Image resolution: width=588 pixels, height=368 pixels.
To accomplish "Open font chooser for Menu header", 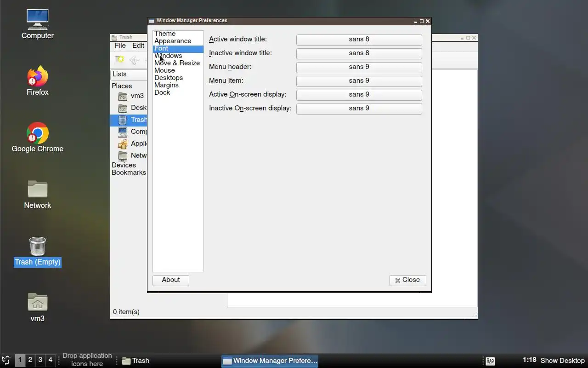I will [x=359, y=67].
